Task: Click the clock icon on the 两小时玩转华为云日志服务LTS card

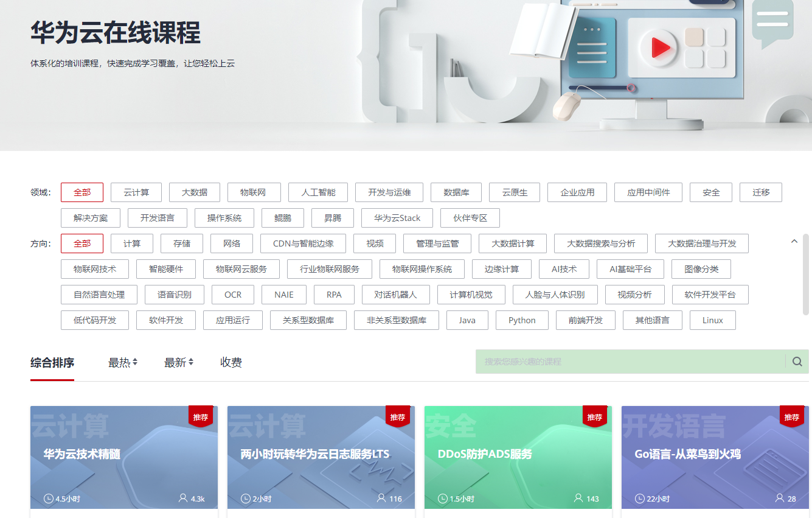Action: (246, 499)
